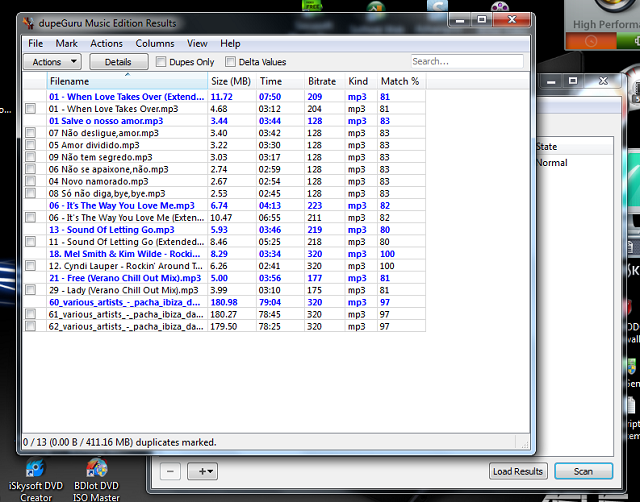This screenshot has width=640, height=502.
Task: Select the row 60_various_artists_-_pacha_ibiza_d...
Action: (x=224, y=302)
